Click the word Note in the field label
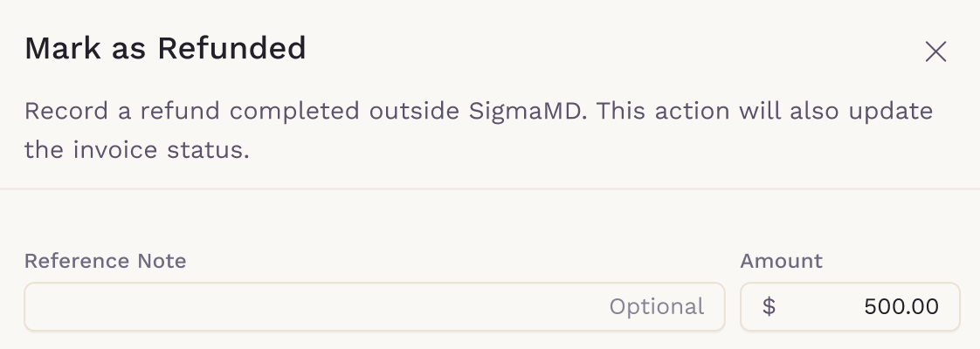 click(162, 261)
